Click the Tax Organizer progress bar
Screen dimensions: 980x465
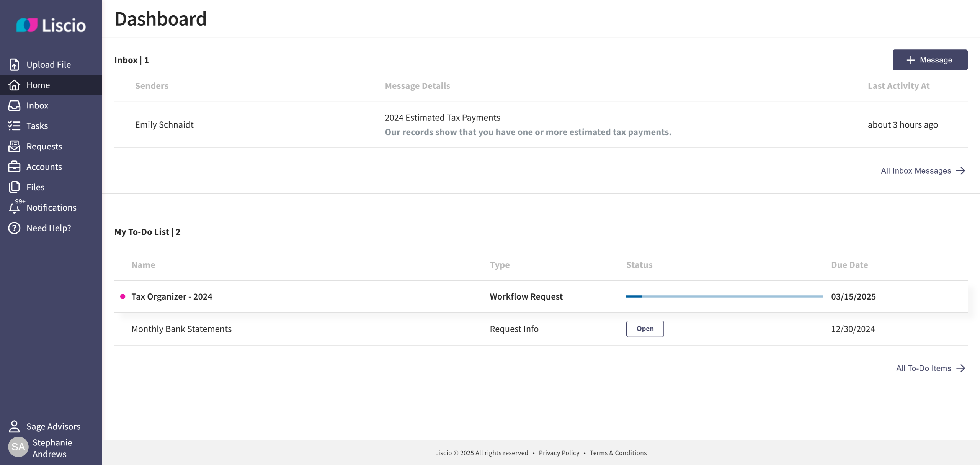724,296
